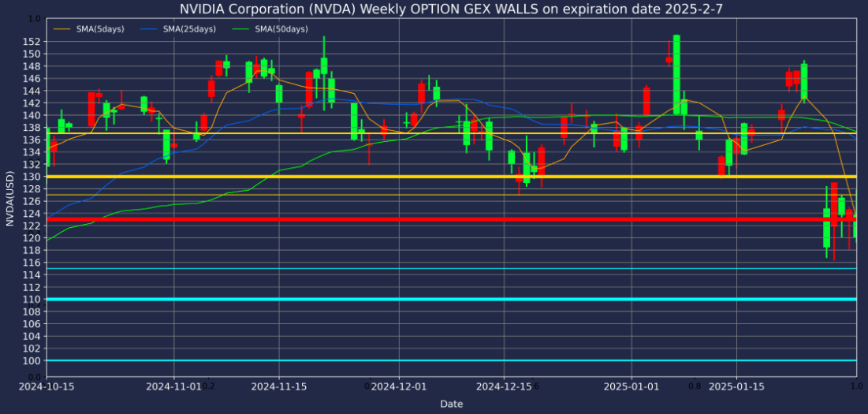Click the chart title mentioning NVIDIA Corporation (NVDA)

point(451,9)
